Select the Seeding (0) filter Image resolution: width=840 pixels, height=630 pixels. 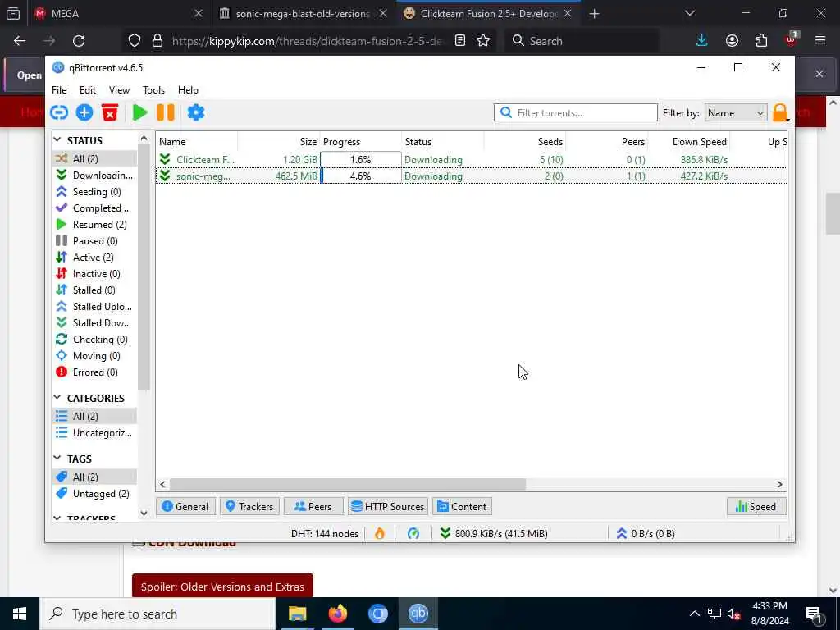pos(94,192)
